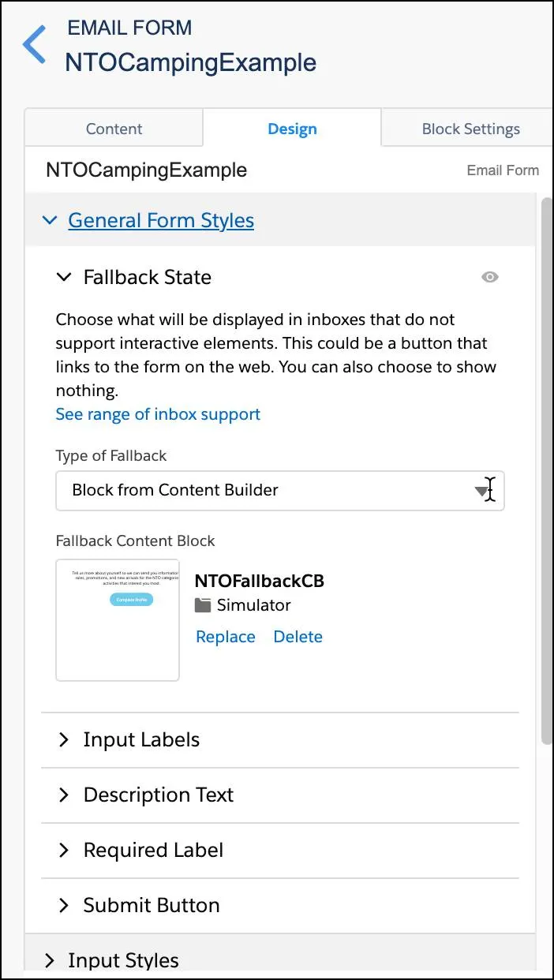Click the folder icon beside Simulator
The width and height of the screenshot is (554, 980).
(203, 605)
